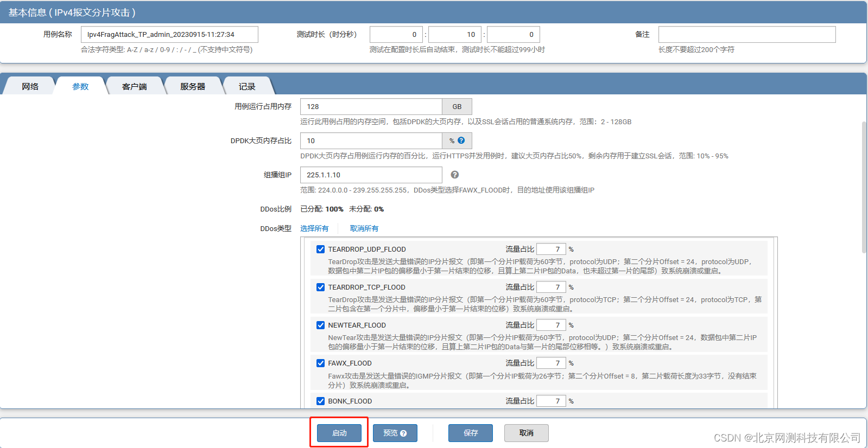Image resolution: width=868 pixels, height=448 pixels.
Task: Open the 服务器 tab
Action: coord(193,86)
